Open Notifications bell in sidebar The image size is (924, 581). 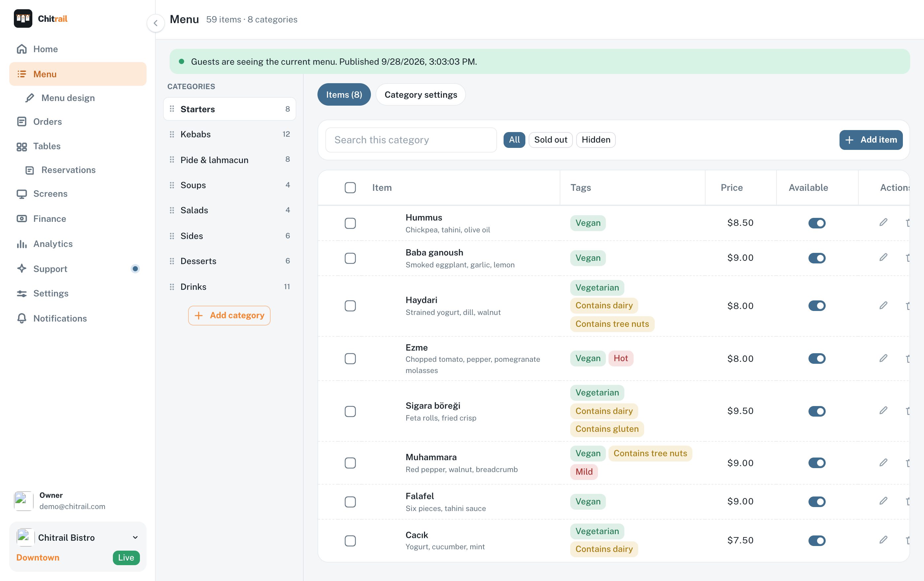(78, 318)
